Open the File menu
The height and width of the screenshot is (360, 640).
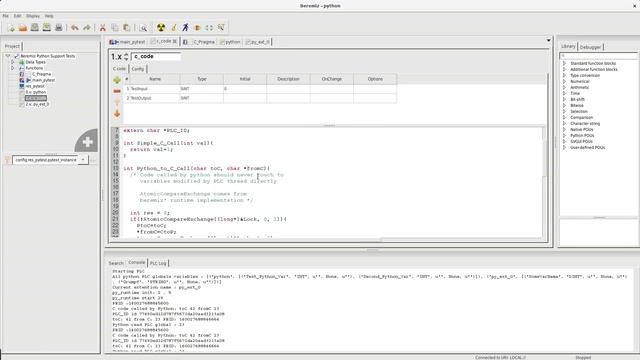(x=6, y=16)
